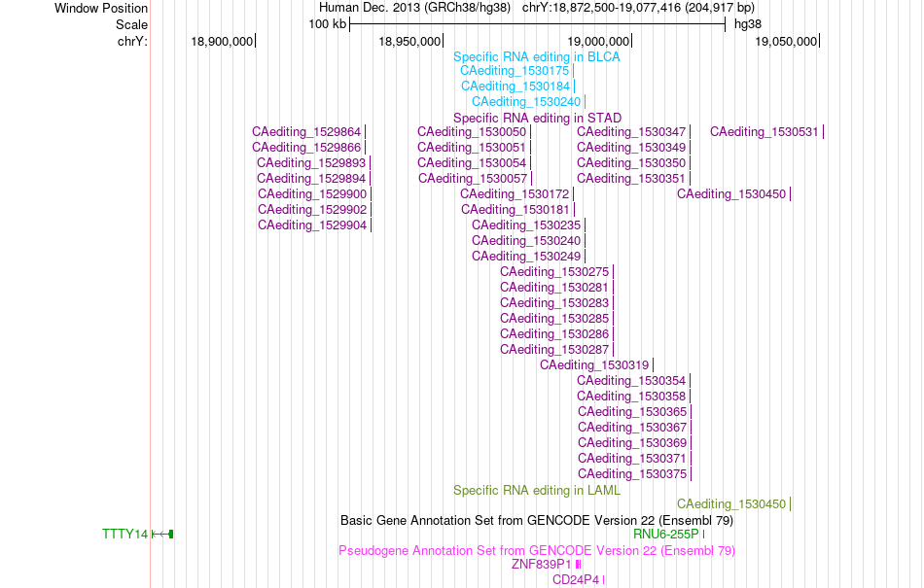Select CAediting_1530287 in the STAD track
Viewport: 924px width, 588px height.
click(x=554, y=350)
